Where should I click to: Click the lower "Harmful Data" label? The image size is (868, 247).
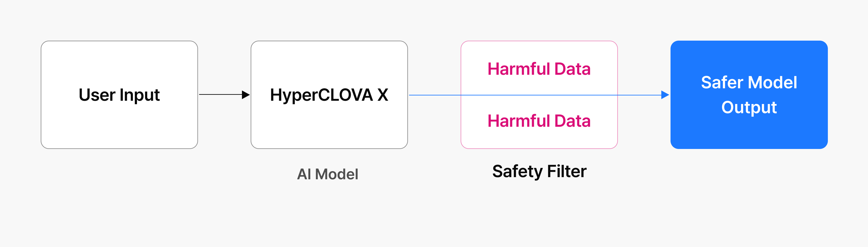539,121
